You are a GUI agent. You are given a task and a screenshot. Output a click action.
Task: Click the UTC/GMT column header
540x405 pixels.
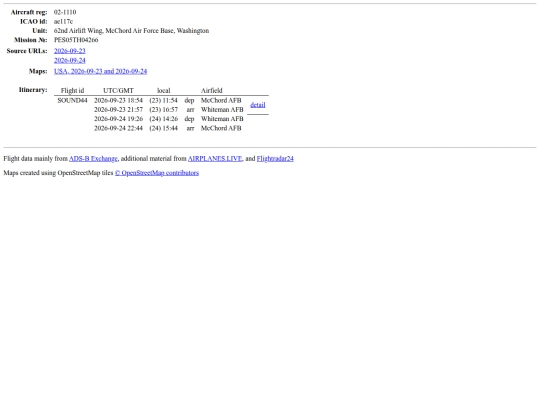click(x=118, y=91)
